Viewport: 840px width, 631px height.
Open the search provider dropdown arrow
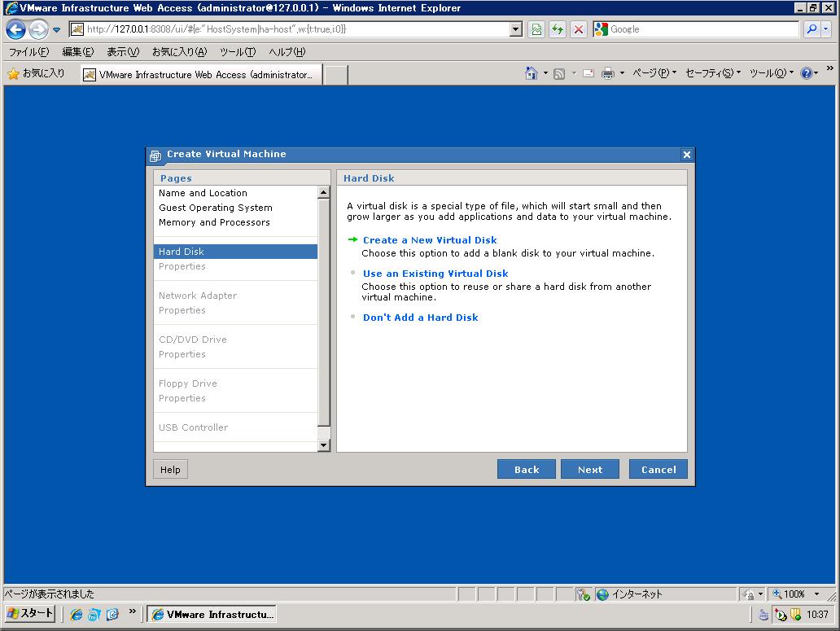tap(825, 29)
